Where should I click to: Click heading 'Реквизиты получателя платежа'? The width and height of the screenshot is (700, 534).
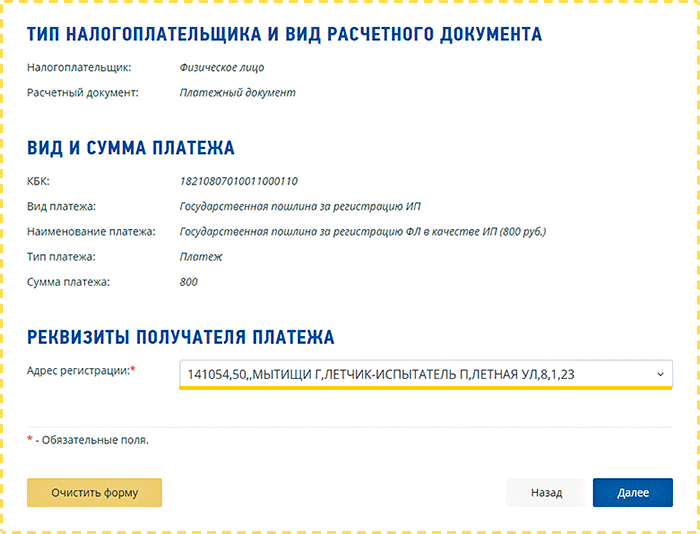click(180, 337)
